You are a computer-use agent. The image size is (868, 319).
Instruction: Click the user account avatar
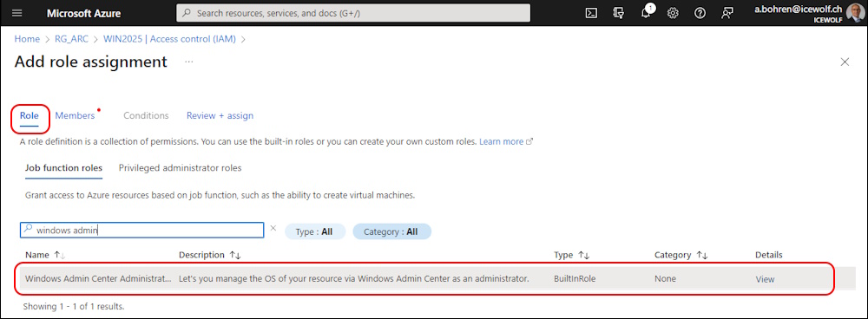pos(854,13)
